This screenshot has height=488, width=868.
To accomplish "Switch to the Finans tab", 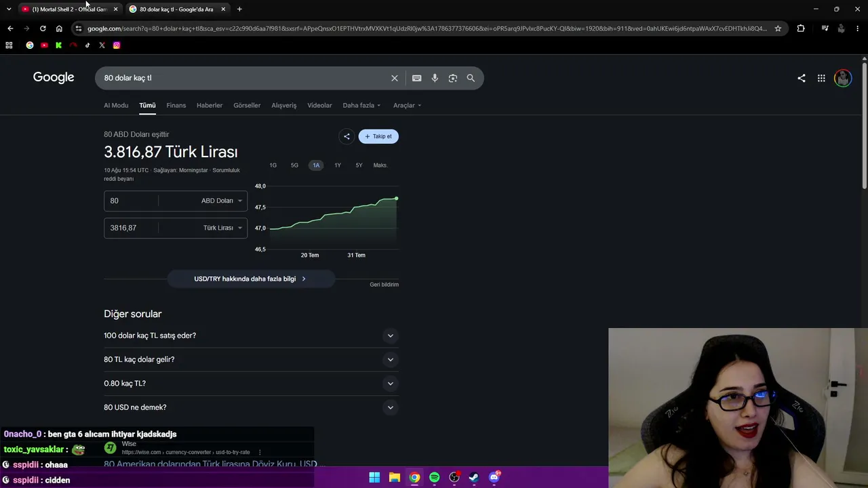I will [176, 105].
